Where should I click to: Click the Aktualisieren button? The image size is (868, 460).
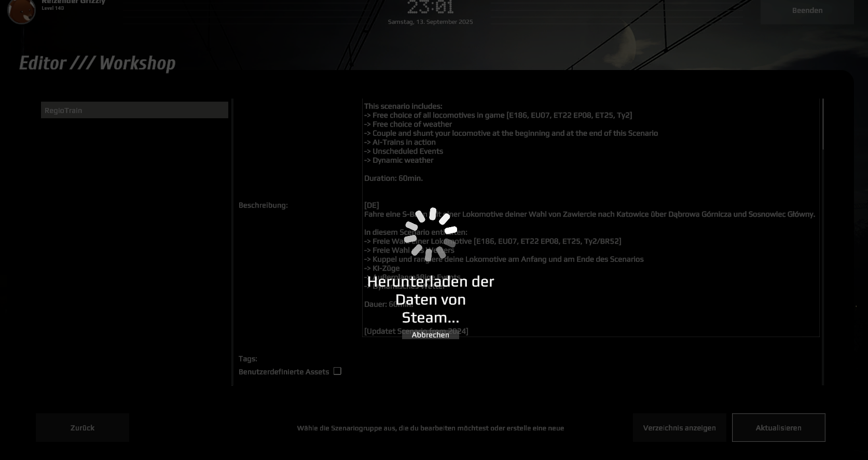click(x=779, y=428)
